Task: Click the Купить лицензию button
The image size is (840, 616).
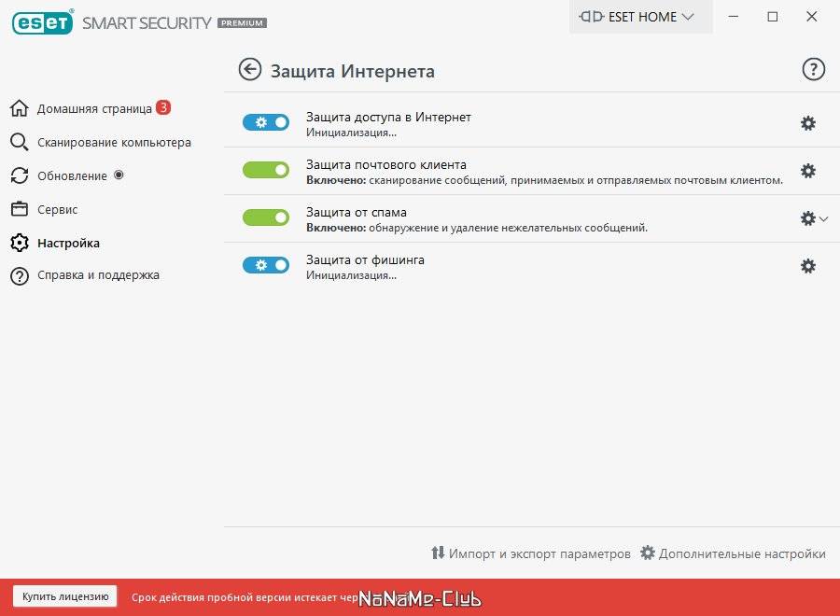Action: (x=64, y=596)
